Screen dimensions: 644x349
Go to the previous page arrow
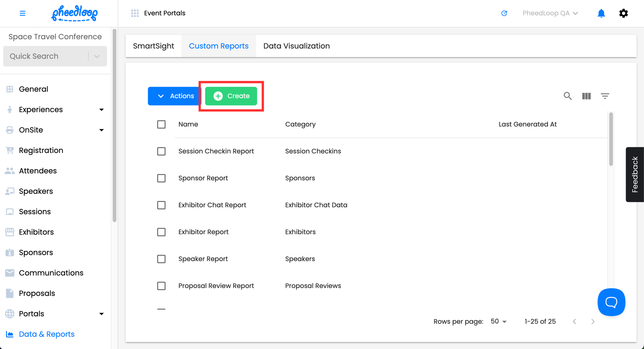point(574,322)
